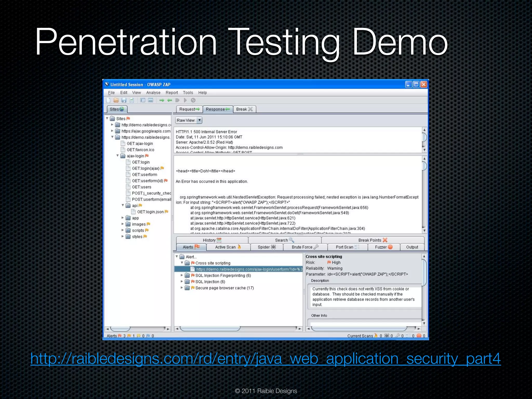
Task: Expand the SQL Injection (6) alert node
Action: (182, 282)
